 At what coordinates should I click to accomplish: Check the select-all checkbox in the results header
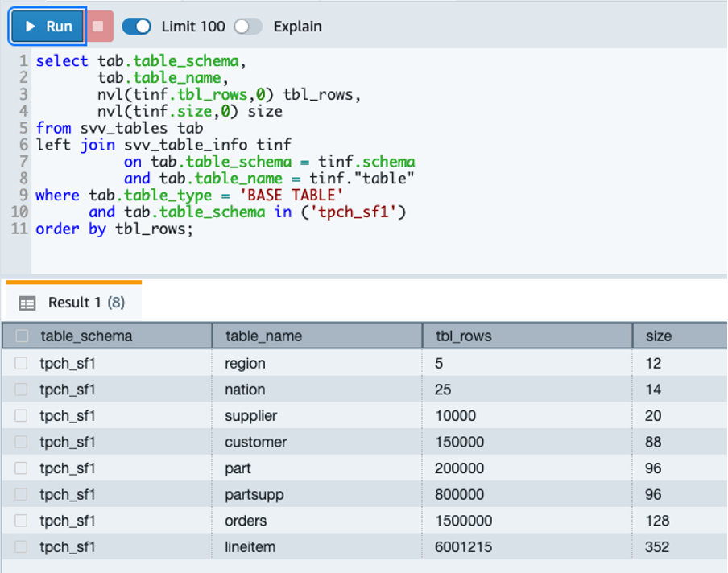tap(22, 336)
